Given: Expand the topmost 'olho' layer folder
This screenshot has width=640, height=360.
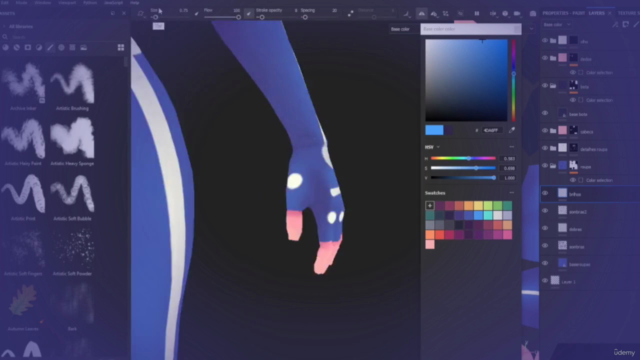Looking at the screenshot, I should point(553,41).
